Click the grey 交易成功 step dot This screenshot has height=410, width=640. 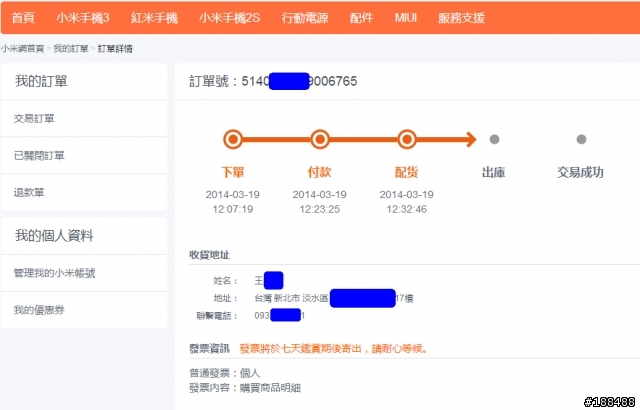click(x=581, y=140)
